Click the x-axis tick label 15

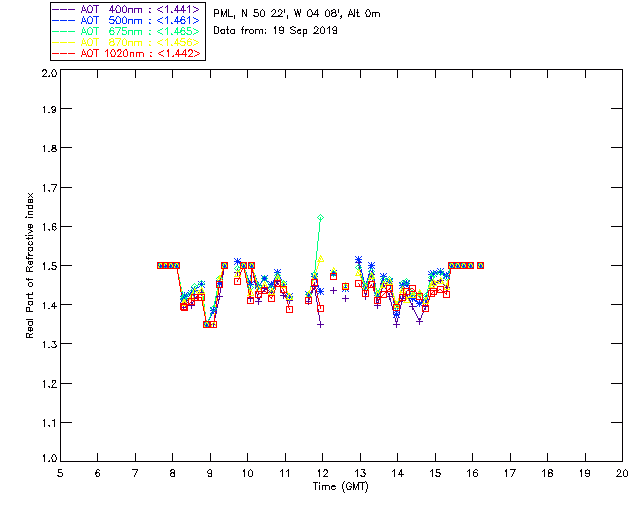pyautogui.click(x=435, y=473)
